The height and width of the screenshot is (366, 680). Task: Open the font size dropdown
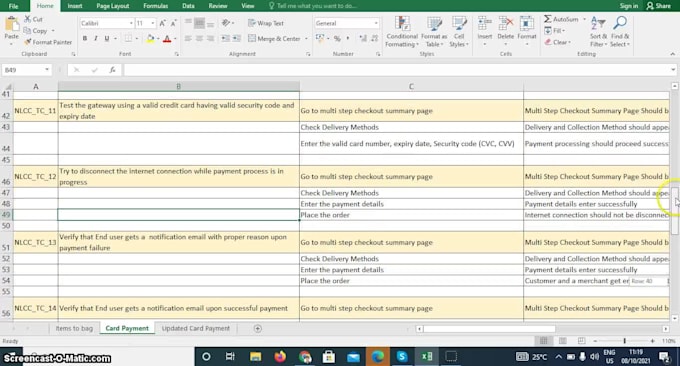pos(152,23)
